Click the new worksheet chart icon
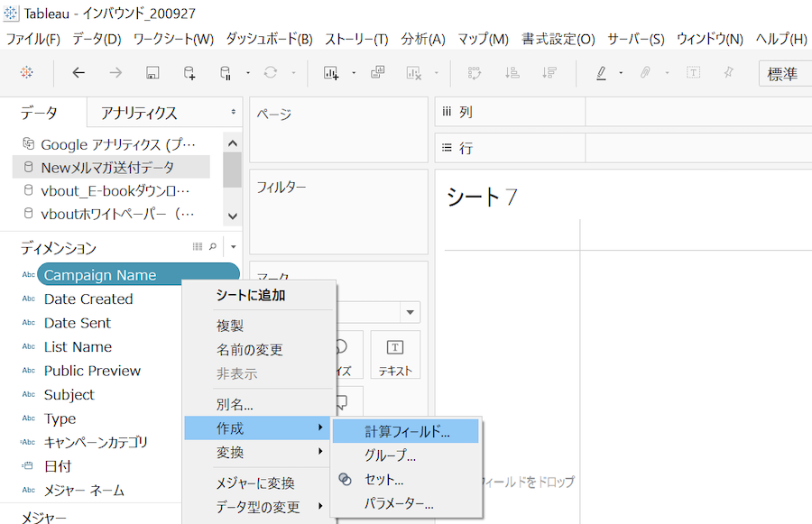Image resolution: width=812 pixels, height=524 pixels. point(331,73)
